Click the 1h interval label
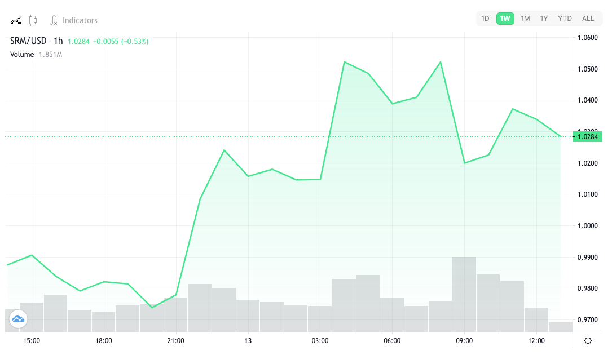This screenshot has width=612, height=364. tap(58, 41)
